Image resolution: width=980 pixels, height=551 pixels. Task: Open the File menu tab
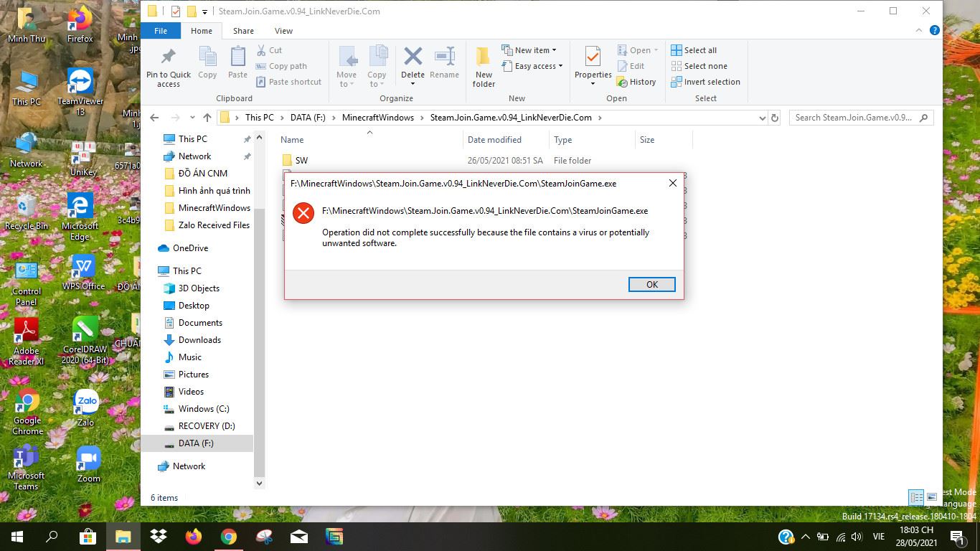tap(161, 31)
